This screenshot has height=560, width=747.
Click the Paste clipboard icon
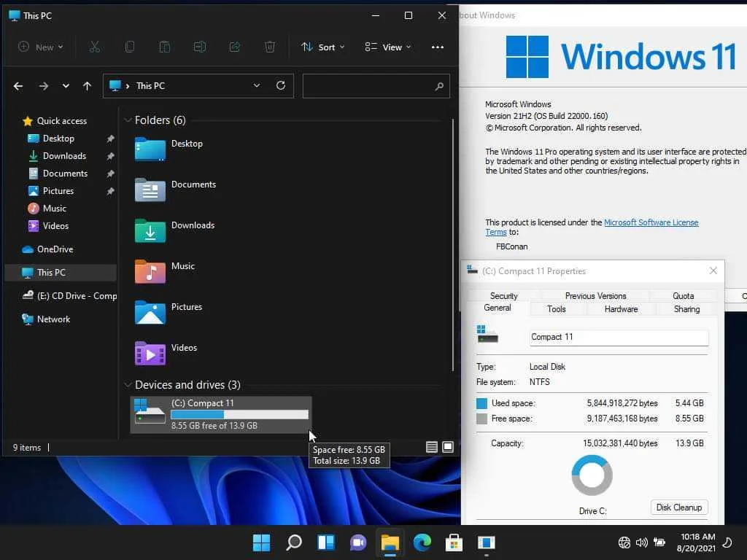(164, 47)
